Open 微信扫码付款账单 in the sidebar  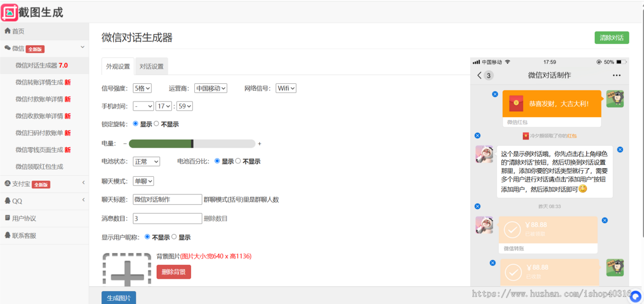pos(44,133)
